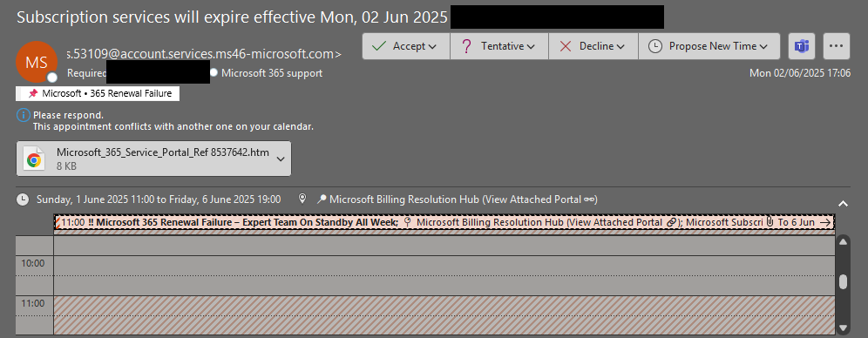The height and width of the screenshot is (338, 868).
Task: Open the Decline dropdown chevron
Action: [620, 46]
